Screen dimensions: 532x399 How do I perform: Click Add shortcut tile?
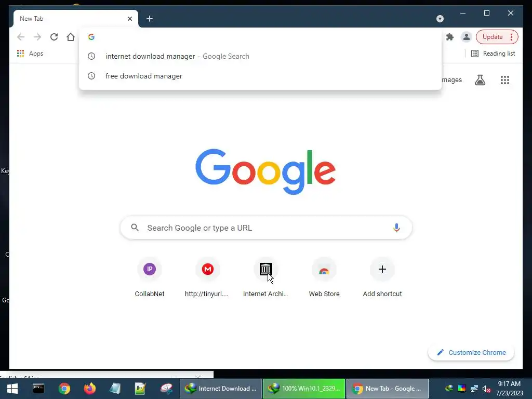click(x=382, y=278)
